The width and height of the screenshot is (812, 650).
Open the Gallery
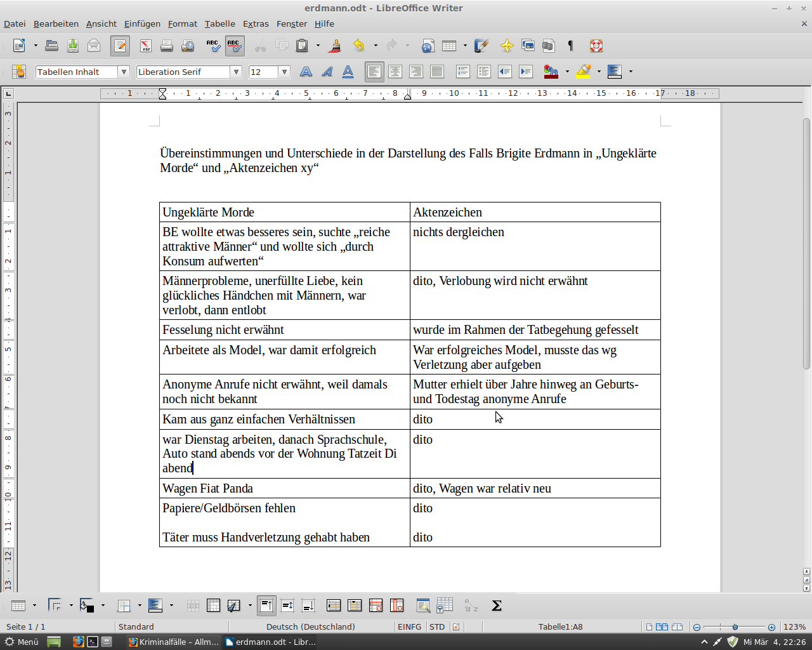point(528,46)
